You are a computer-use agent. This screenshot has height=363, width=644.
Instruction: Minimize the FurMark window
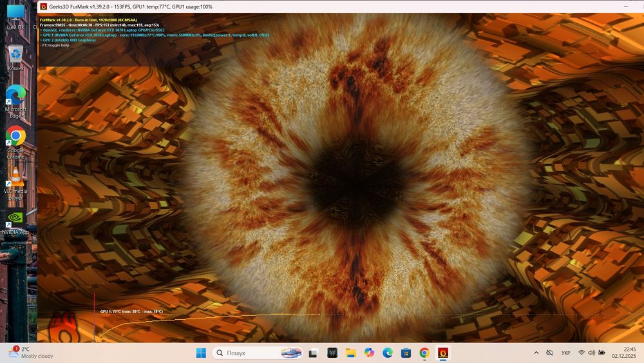coord(625,6)
